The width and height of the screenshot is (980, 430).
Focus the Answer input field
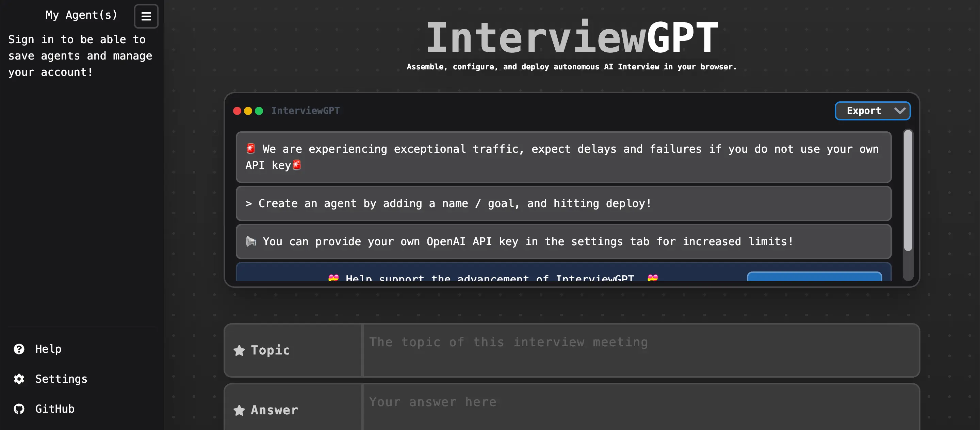pyautogui.click(x=641, y=407)
